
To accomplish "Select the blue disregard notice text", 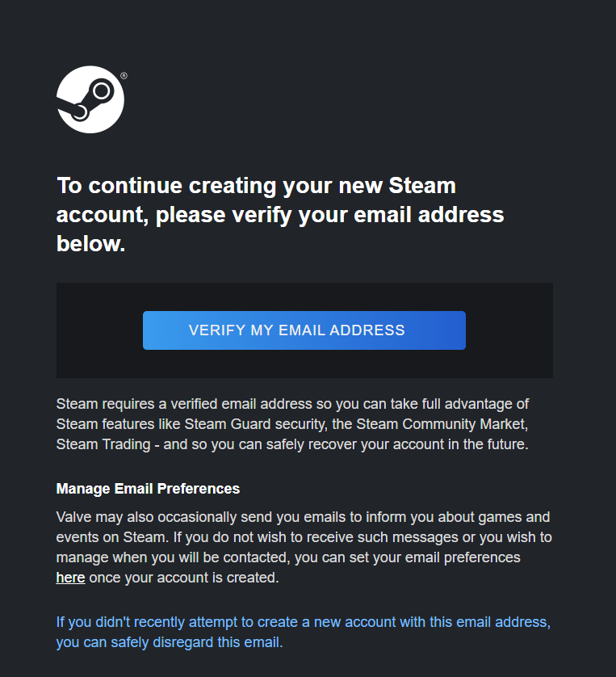I will pos(302,632).
